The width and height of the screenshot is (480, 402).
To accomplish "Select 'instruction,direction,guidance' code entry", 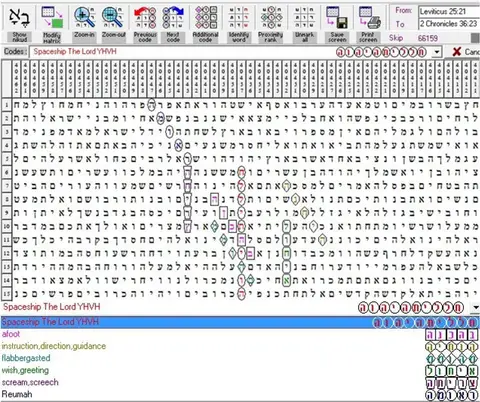I will [x=54, y=346].
